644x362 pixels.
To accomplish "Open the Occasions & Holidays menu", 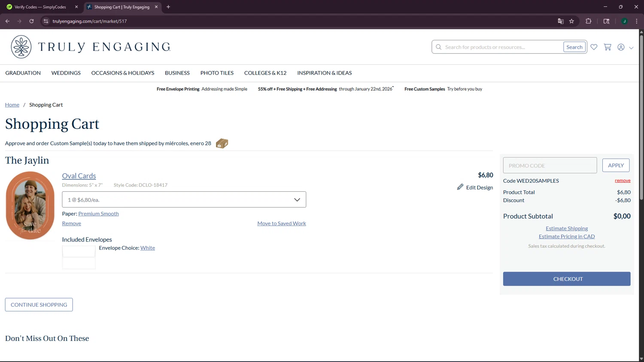I will 123,73.
